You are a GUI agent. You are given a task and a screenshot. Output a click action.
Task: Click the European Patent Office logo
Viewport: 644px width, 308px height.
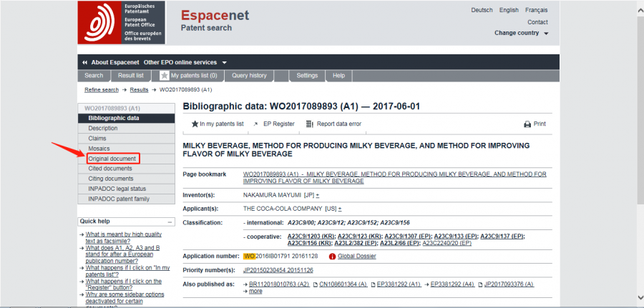click(x=121, y=22)
